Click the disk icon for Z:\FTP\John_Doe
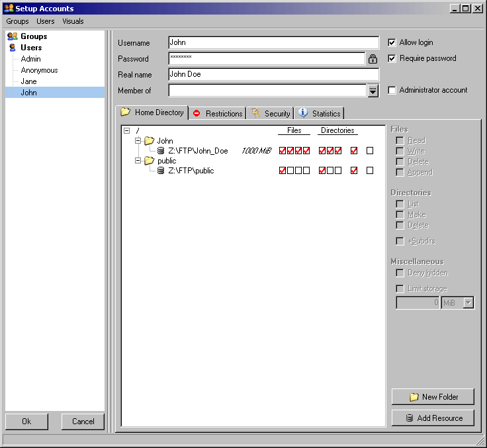This screenshot has height=448, width=487. [x=161, y=151]
